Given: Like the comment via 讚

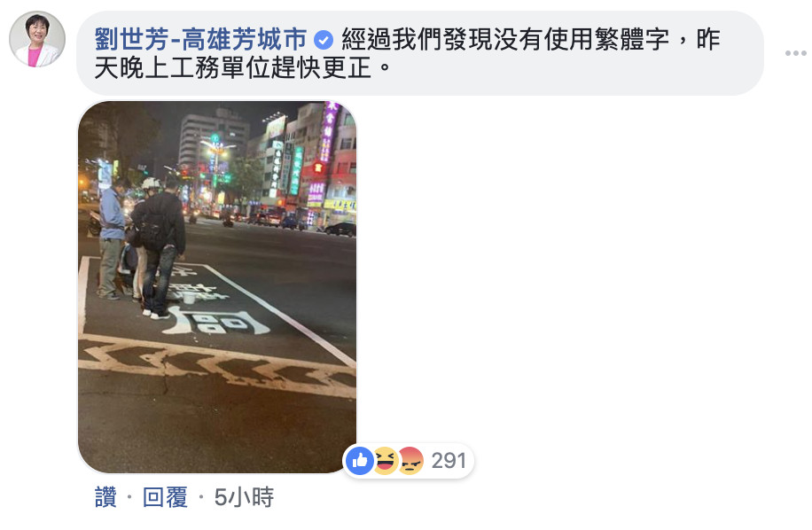Looking at the screenshot, I should (105, 497).
